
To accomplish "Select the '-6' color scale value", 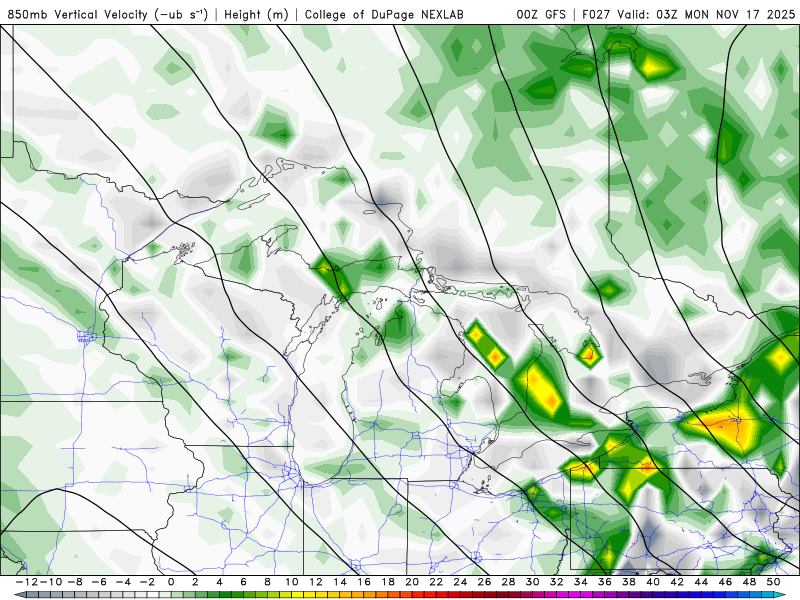I will pos(99,582).
